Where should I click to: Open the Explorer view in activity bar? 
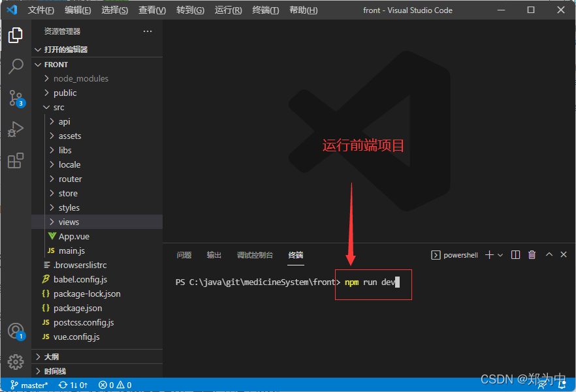pyautogui.click(x=16, y=35)
